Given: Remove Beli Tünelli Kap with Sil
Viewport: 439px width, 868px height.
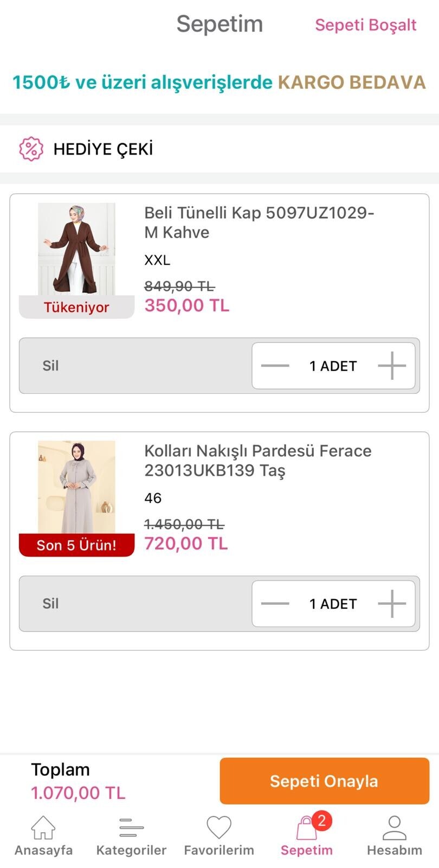Looking at the screenshot, I should [50, 366].
